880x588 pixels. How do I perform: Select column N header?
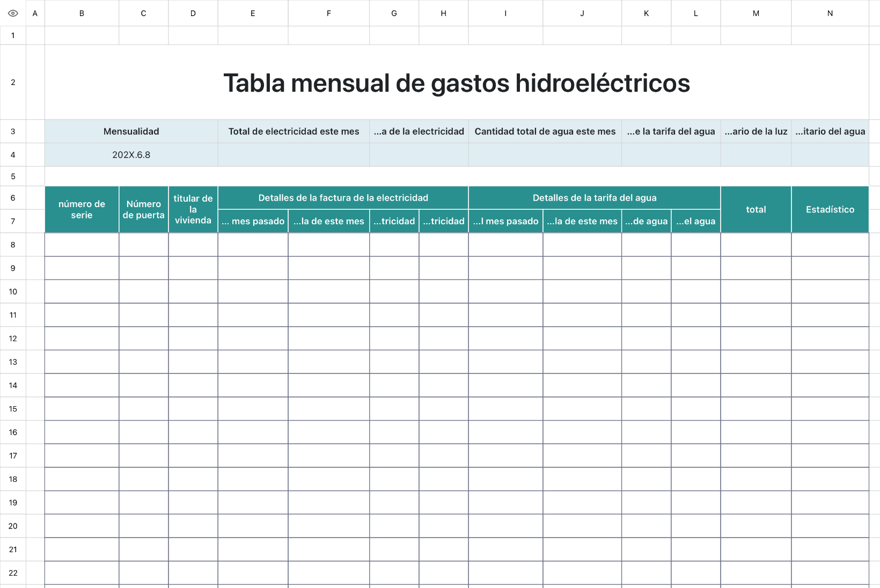[830, 13]
